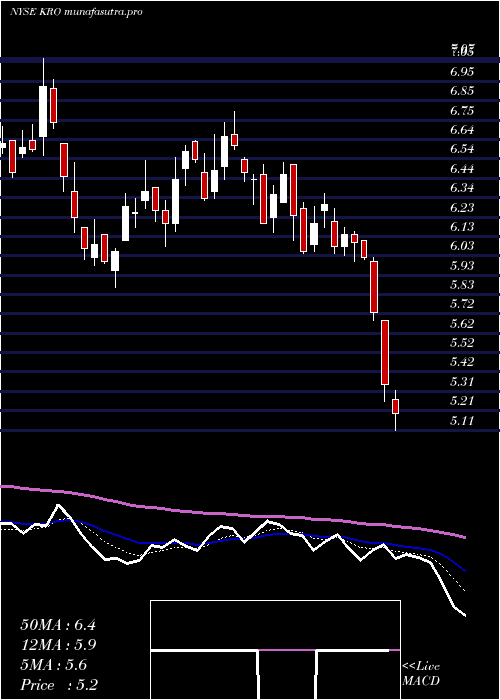The width and height of the screenshot is (500, 700).
Task: Click the 50MA : 6.4 readout
Action: 58,625
